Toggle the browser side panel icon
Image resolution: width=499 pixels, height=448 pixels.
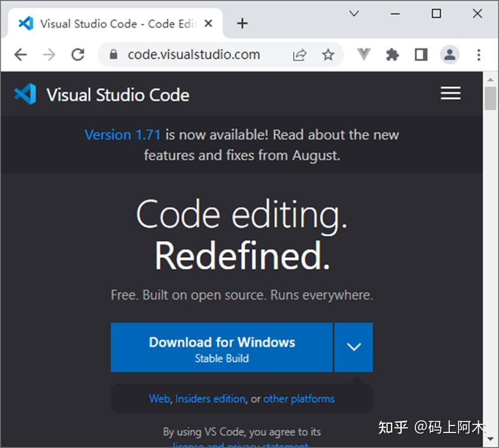[421, 55]
